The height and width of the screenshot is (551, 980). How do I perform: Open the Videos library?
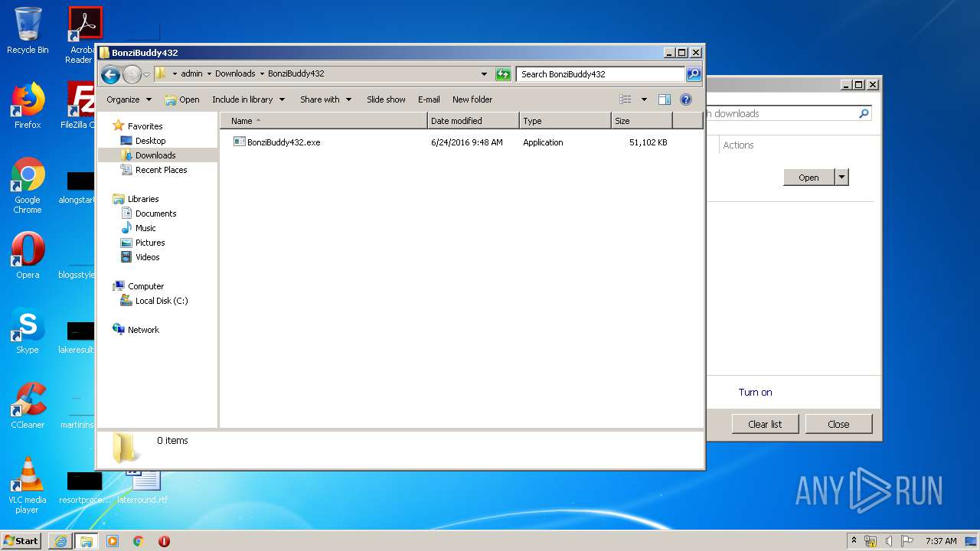click(141, 257)
